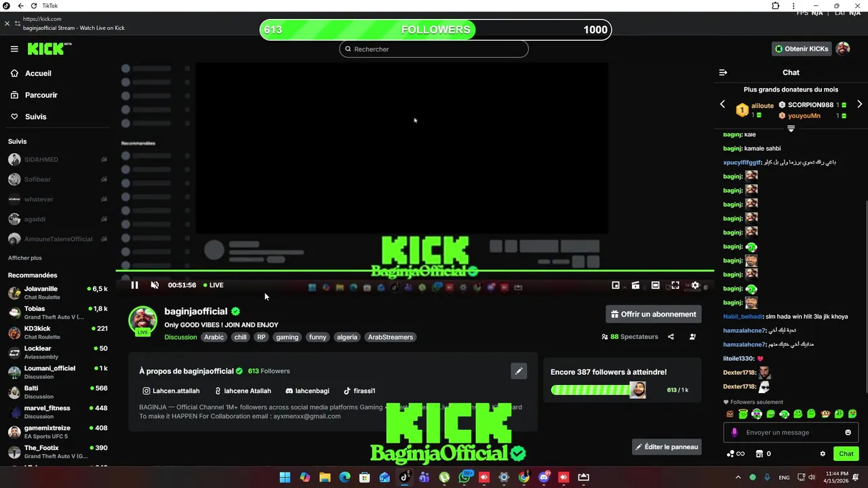
Task: Click the follower goal progress bar
Action: [598, 390]
